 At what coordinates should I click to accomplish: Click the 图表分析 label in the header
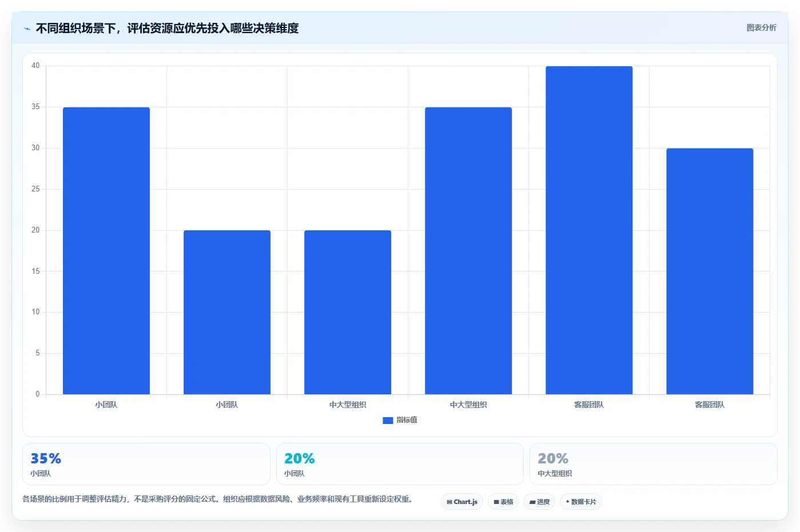761,27
